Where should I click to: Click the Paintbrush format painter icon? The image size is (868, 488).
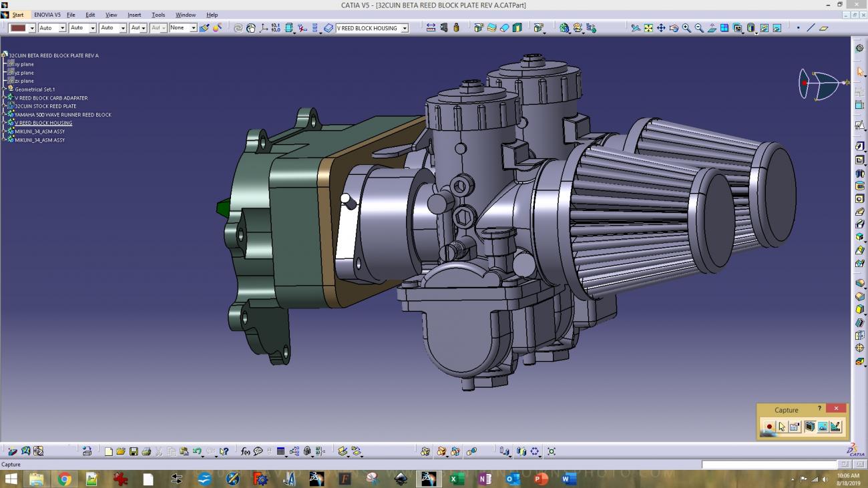coord(204,28)
